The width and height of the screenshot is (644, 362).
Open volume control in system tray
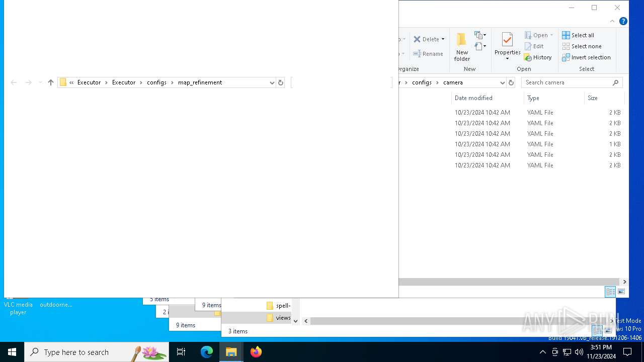click(x=579, y=352)
